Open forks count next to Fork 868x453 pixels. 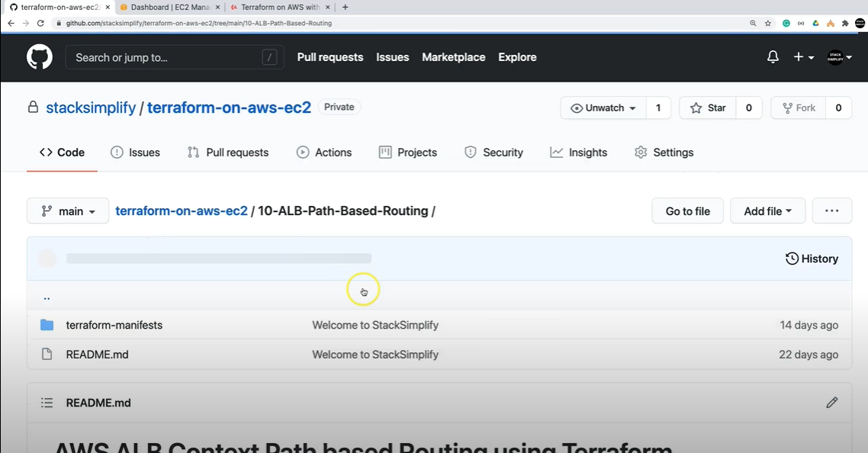(x=839, y=108)
